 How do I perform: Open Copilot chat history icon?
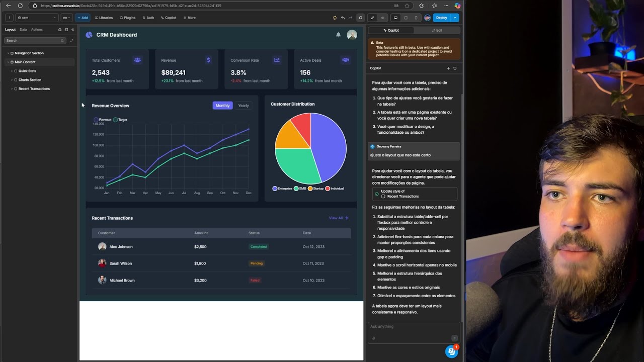coord(455,68)
